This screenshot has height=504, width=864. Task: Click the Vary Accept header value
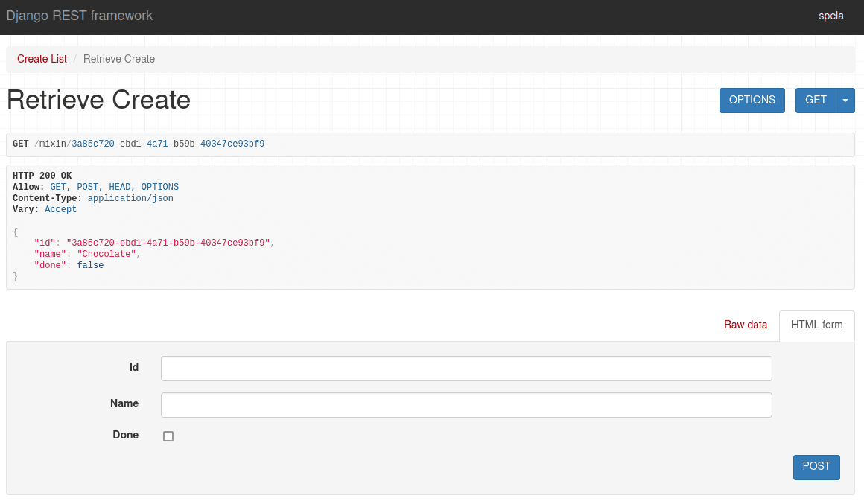[x=60, y=209]
